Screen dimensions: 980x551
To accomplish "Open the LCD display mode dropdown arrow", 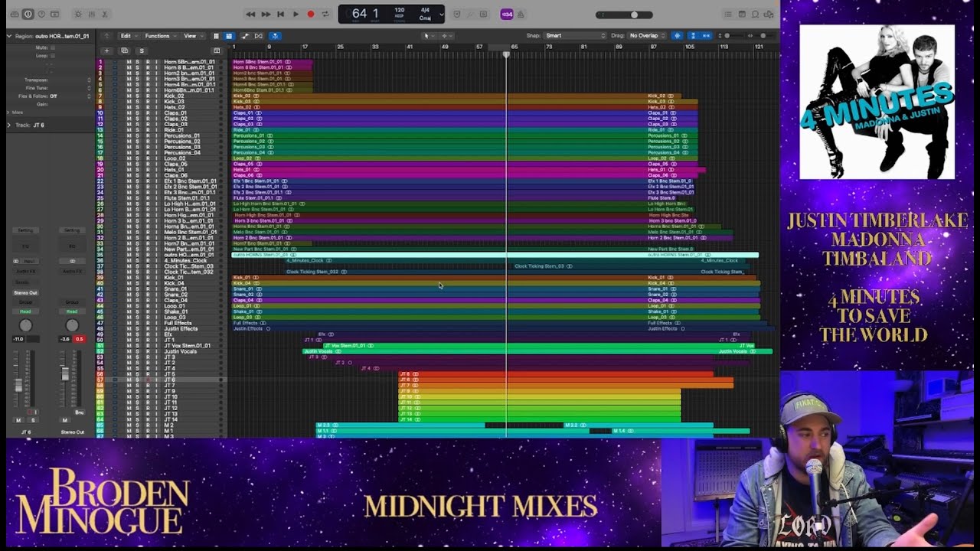I will click(x=441, y=14).
